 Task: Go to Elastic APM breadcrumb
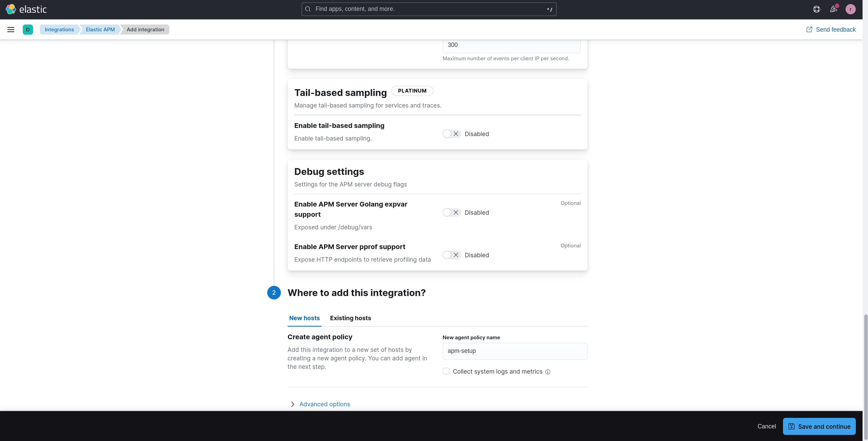point(100,30)
